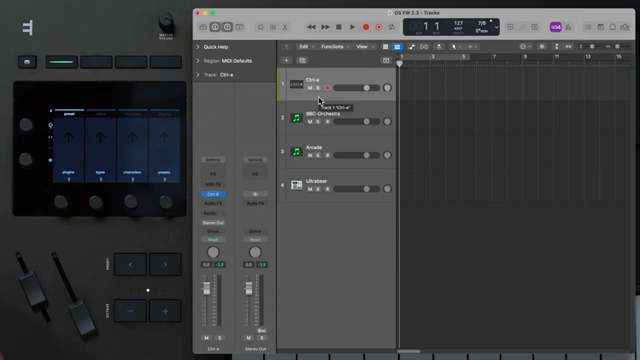Screen dimensions: 640x360
Task: Click the Ultrabeat track's volume slider
Action: 356,189
